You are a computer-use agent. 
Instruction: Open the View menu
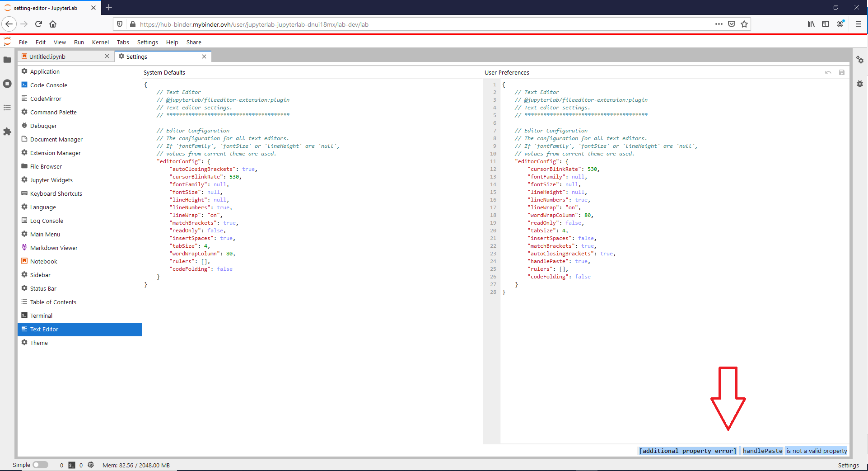[x=60, y=42]
